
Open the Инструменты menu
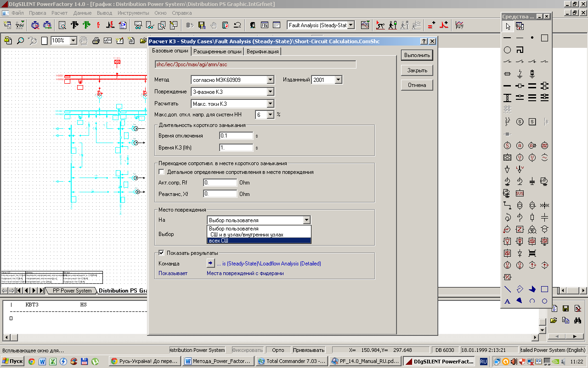133,13
